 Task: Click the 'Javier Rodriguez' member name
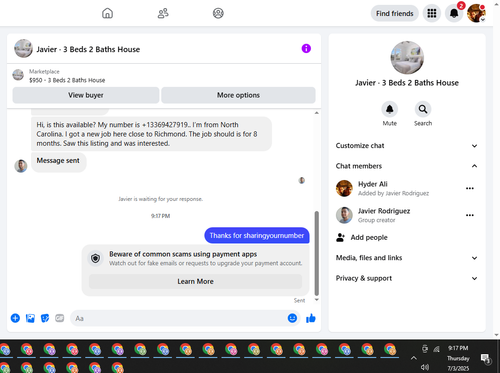(384, 211)
